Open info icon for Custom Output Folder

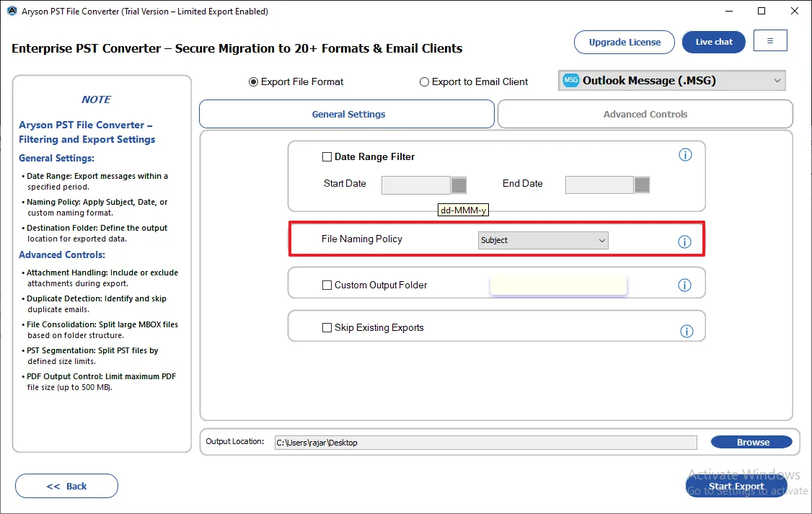coord(684,285)
